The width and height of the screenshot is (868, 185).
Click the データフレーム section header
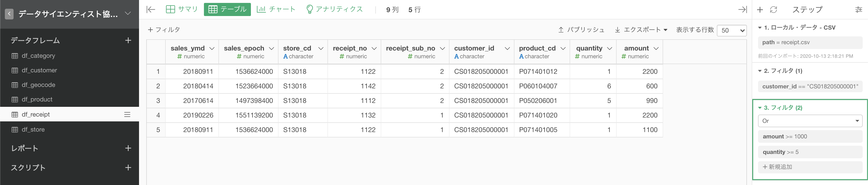pos(35,41)
